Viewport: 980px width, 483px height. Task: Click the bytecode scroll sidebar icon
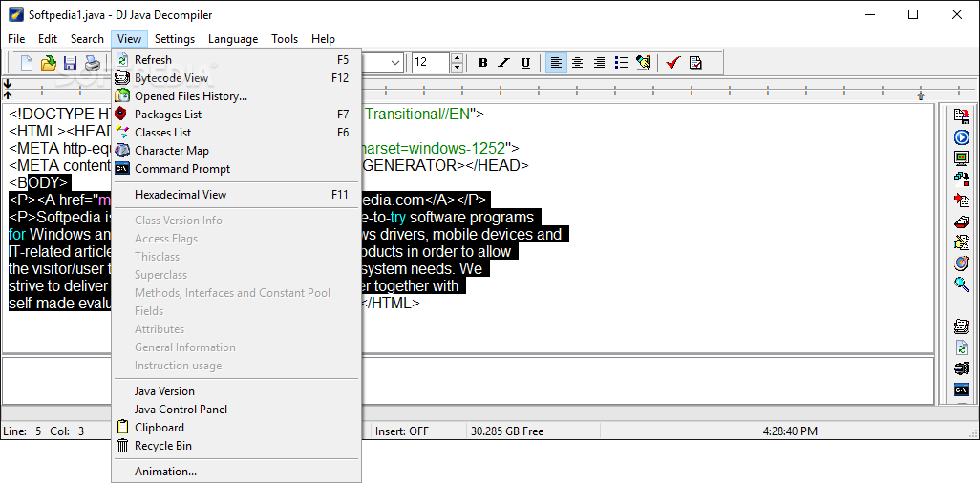pos(961,326)
